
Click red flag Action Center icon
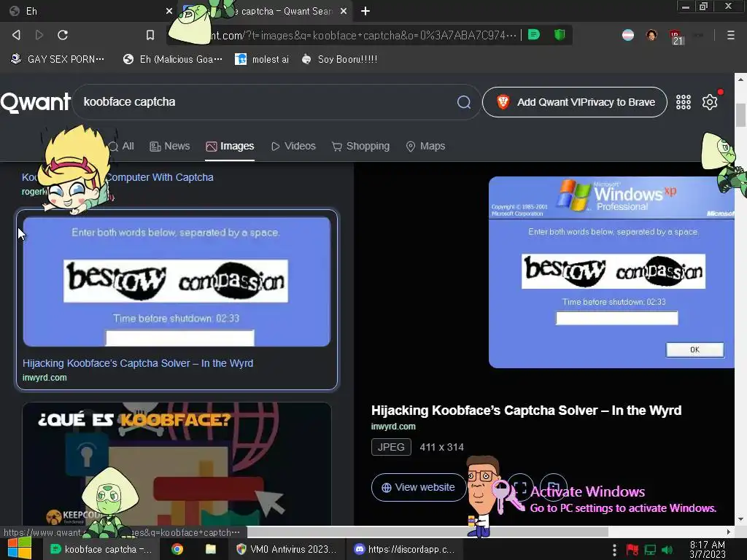coord(632,550)
